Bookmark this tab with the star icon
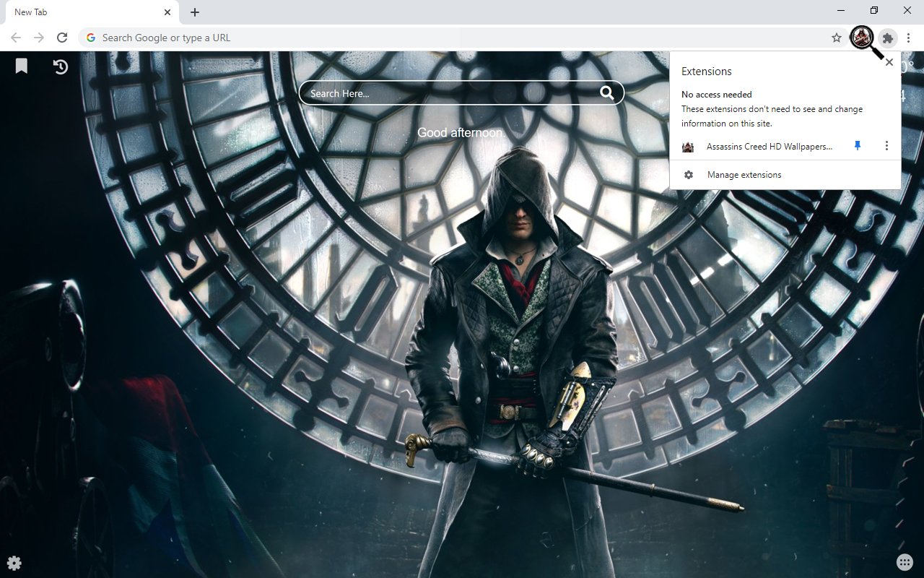This screenshot has width=924, height=578. pyautogui.click(x=837, y=38)
